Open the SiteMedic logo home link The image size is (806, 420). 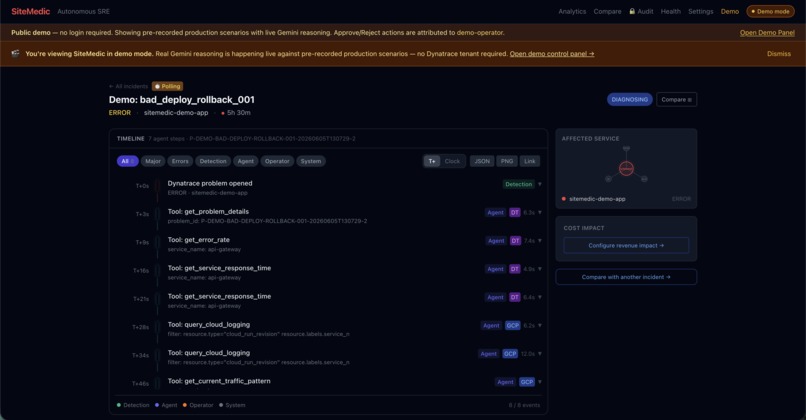30,11
